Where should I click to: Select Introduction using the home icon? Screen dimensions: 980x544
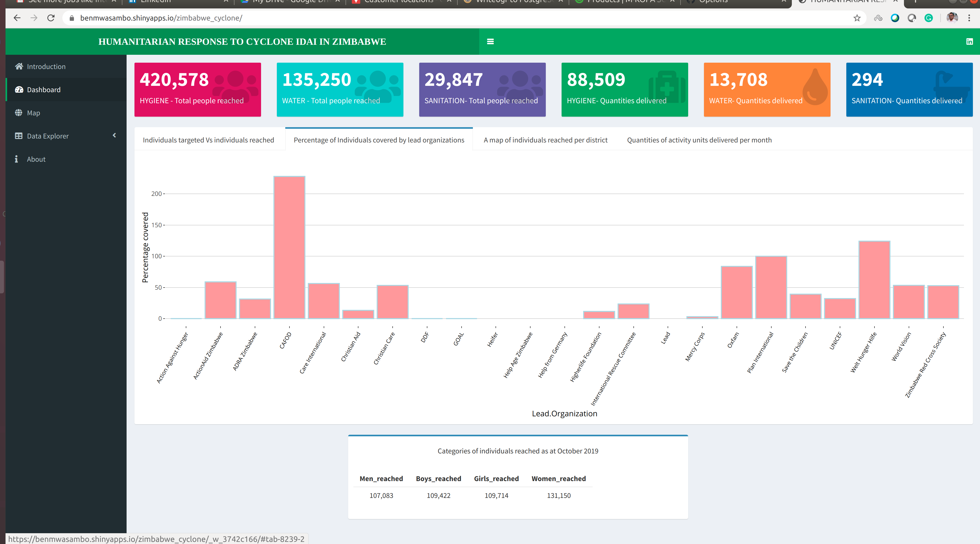pos(19,66)
